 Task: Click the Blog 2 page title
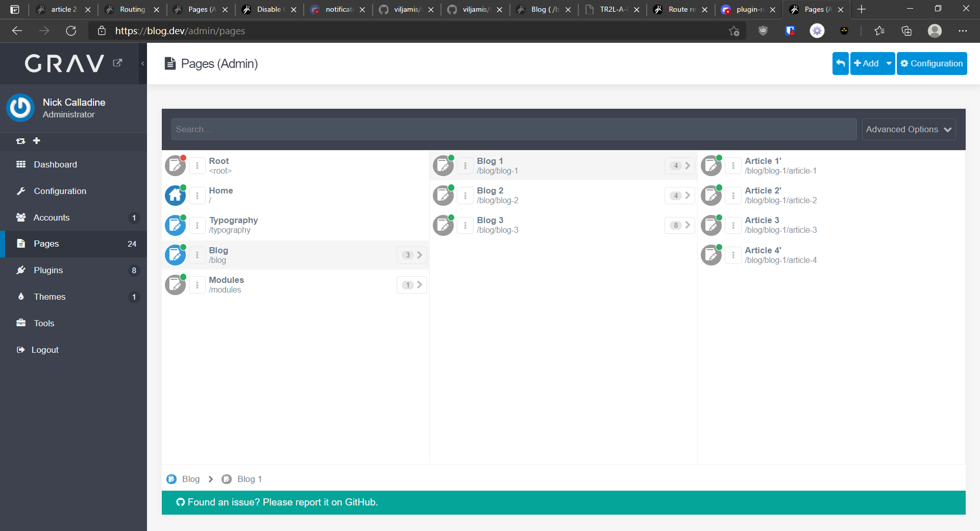pyautogui.click(x=490, y=190)
